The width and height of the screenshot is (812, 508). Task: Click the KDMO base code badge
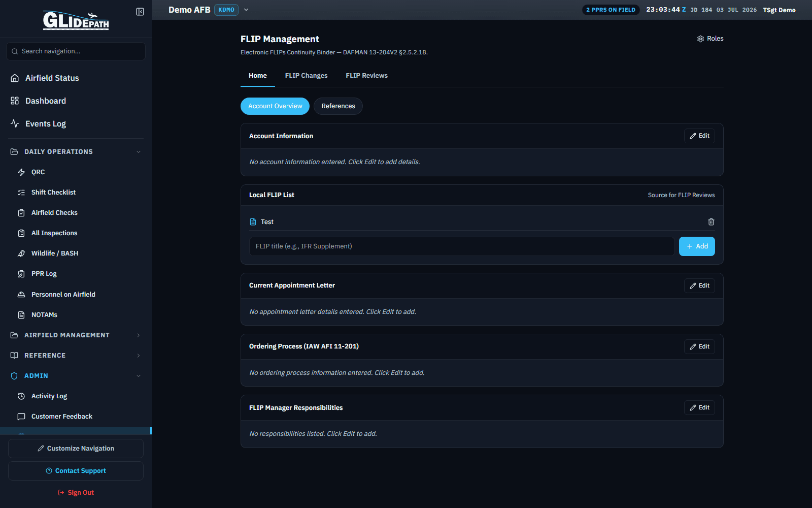226,10
